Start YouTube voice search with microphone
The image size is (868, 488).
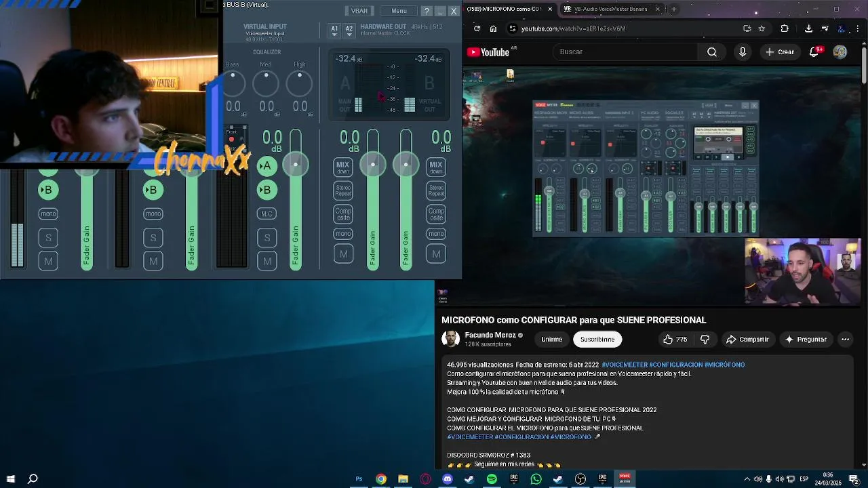[743, 52]
